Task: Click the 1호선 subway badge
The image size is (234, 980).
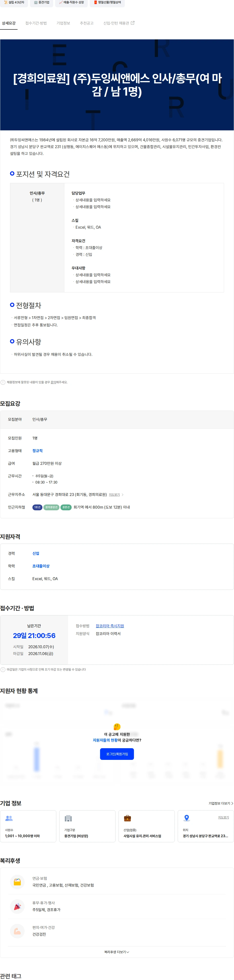Action: pos(37,507)
